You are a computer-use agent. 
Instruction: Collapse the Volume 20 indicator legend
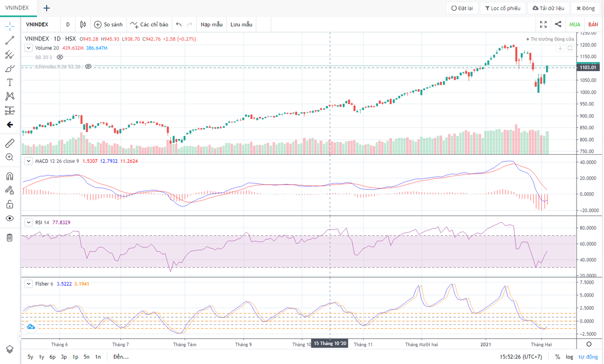(28, 48)
